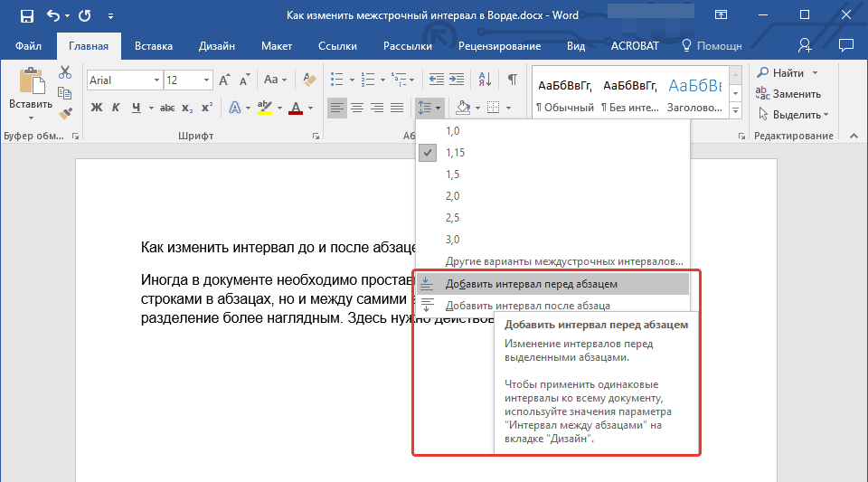Image resolution: width=868 pixels, height=482 pixels.
Task: Toggle italic formatting with К button
Action: tap(117, 109)
